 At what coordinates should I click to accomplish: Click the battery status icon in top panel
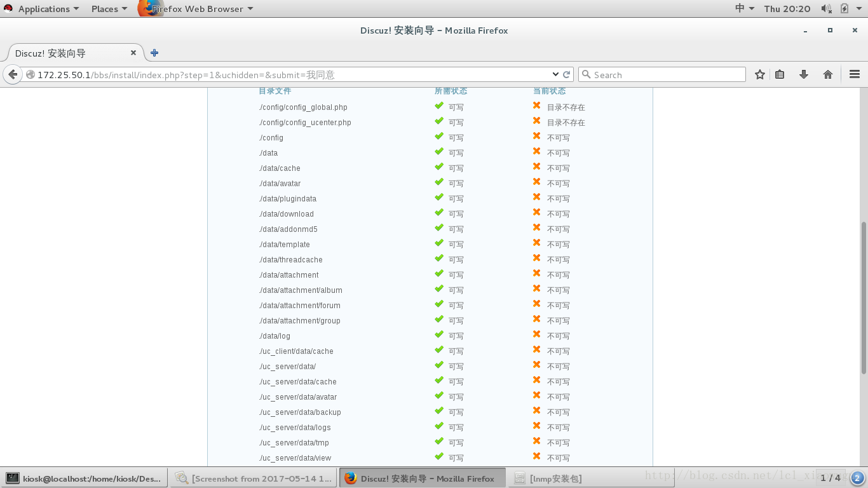(x=844, y=8)
